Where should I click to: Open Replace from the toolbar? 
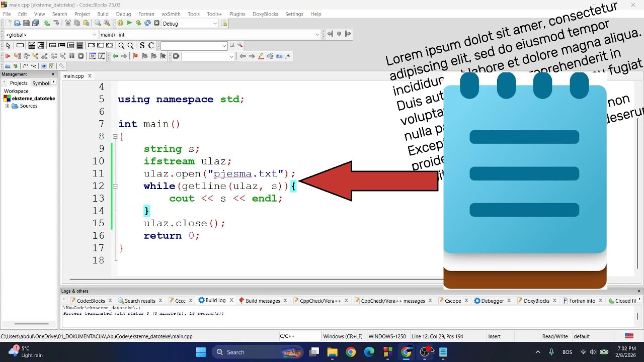pos(107,23)
